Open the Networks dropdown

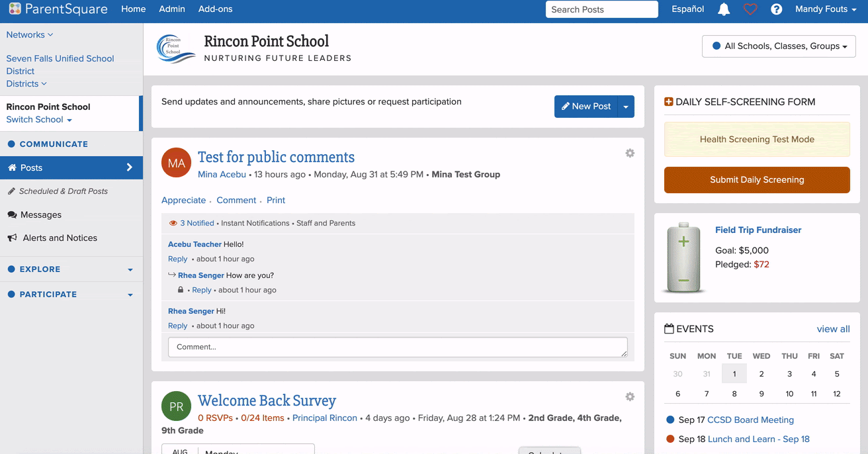pyautogui.click(x=30, y=34)
